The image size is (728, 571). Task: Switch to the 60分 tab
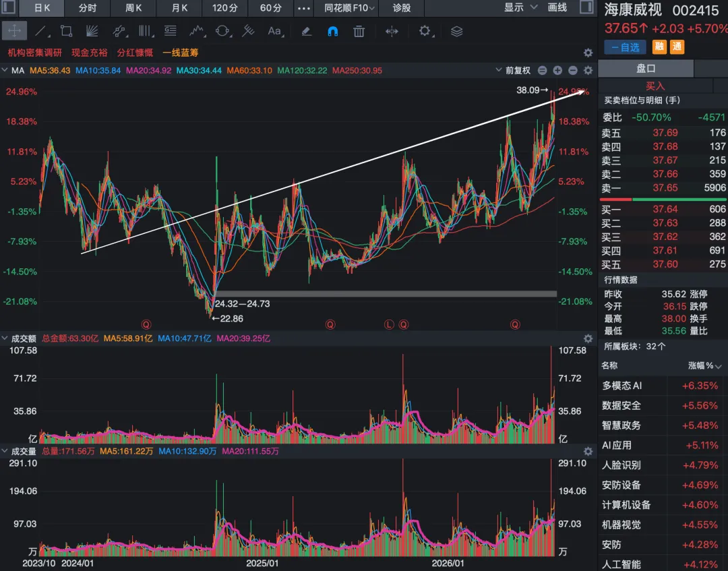(271, 8)
